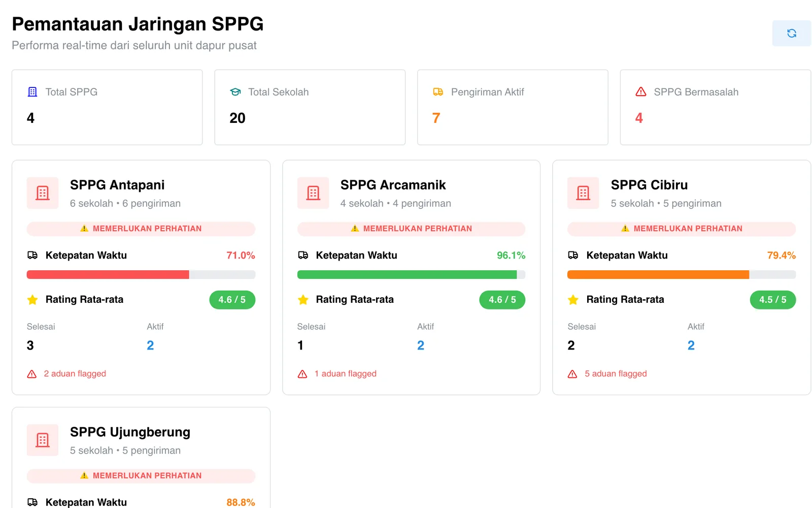Click Cibiru's Memerlukan Perhatian badge
This screenshot has height=508, width=812.
pyautogui.click(x=682, y=229)
